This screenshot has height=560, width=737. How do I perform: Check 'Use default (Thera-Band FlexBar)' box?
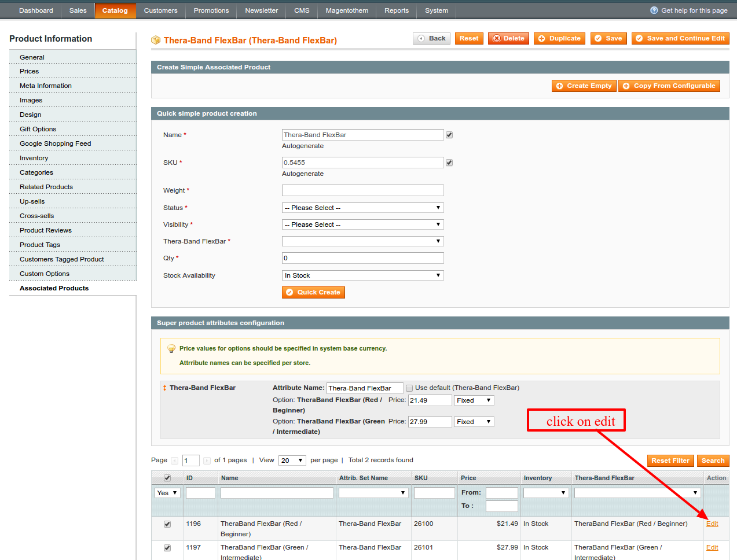(x=409, y=388)
